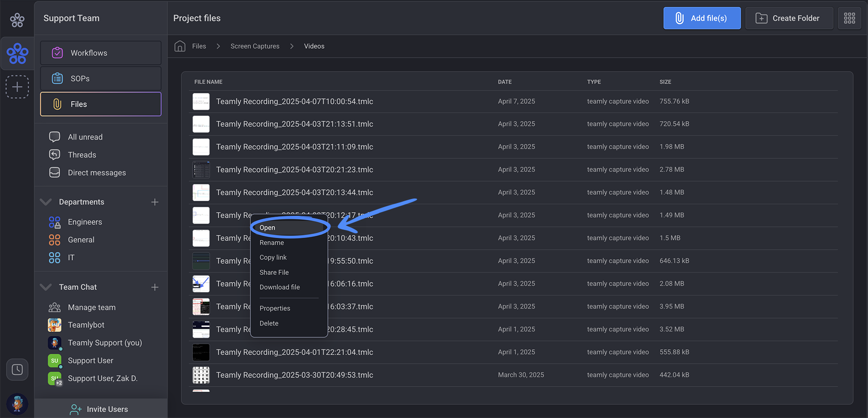Open the Workflows section
This screenshot has width=868, height=418.
coord(101,53)
